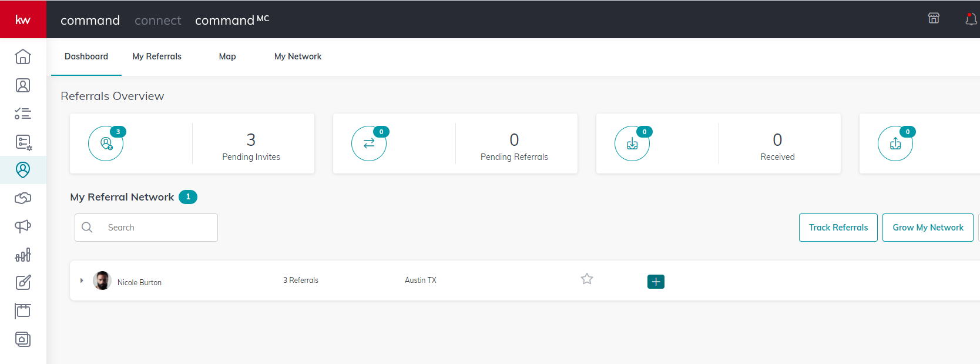This screenshot has height=364, width=980.
Task: Click the KW logo
Action: tap(23, 19)
